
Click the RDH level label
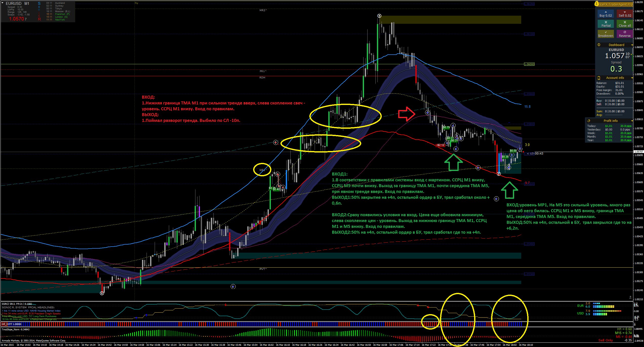coord(262,78)
